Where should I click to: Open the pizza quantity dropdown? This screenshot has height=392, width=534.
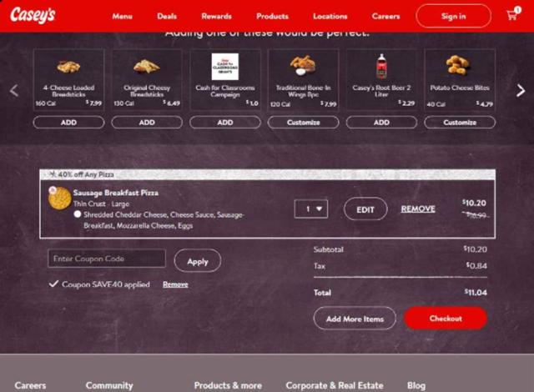coord(311,209)
